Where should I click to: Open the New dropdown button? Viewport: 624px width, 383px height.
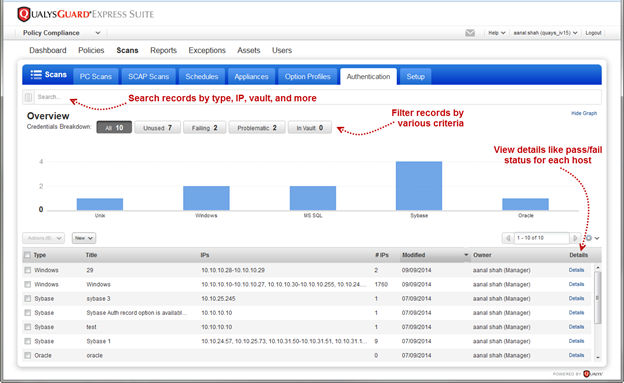[84, 238]
